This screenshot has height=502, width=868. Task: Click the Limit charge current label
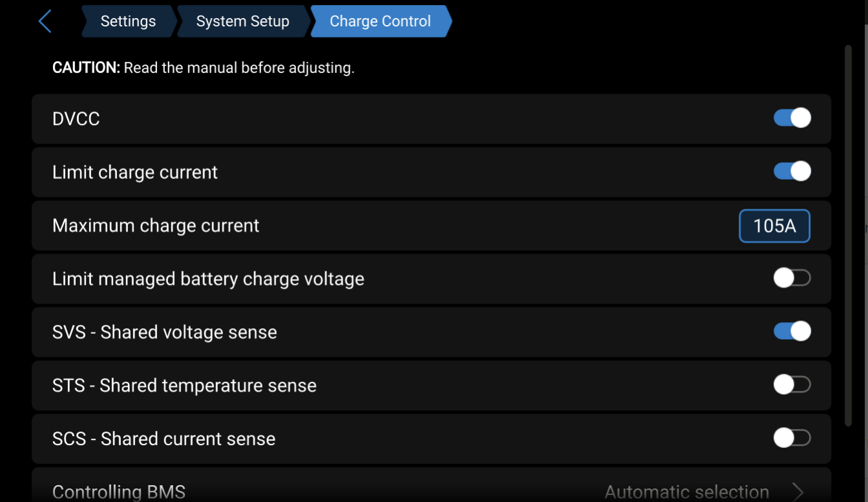coord(135,173)
